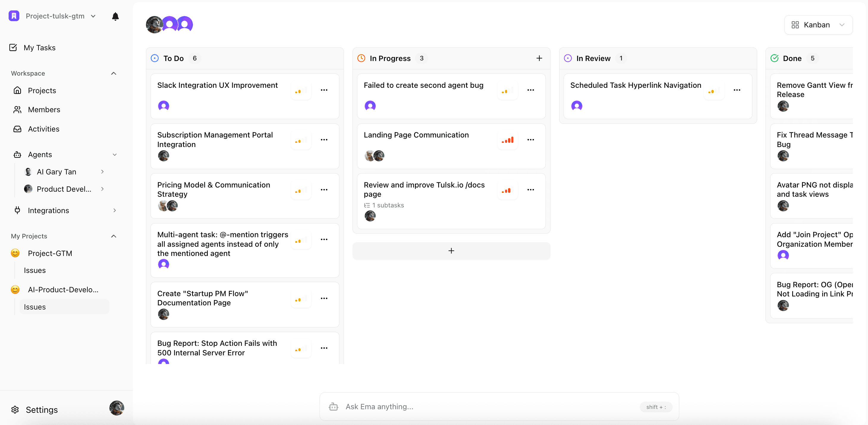Collapse the Workspace section chevron
This screenshot has height=425, width=868.
[x=114, y=74]
